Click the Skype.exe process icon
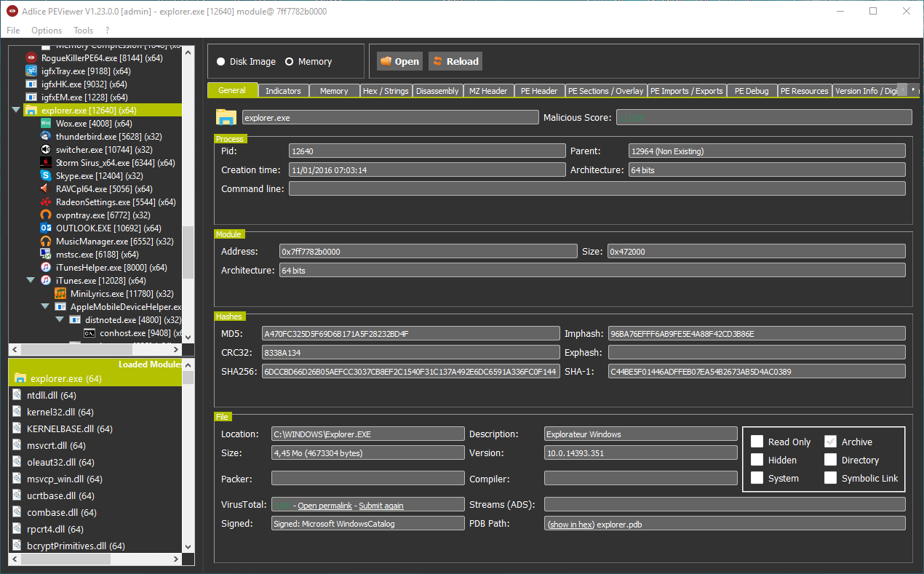 point(46,176)
